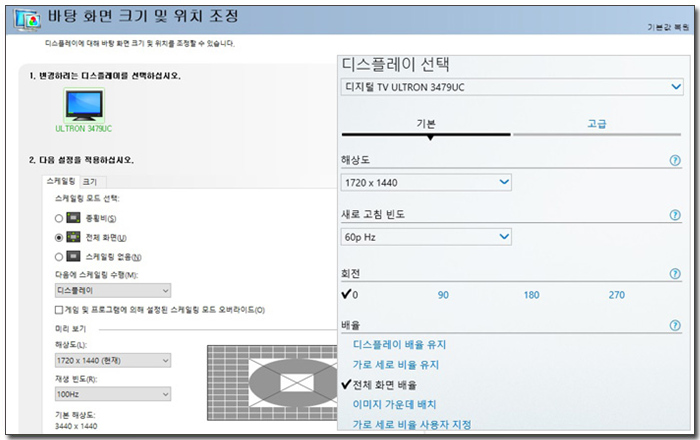Choose 가로 세로 비율 유지 scaling option

pos(395,365)
